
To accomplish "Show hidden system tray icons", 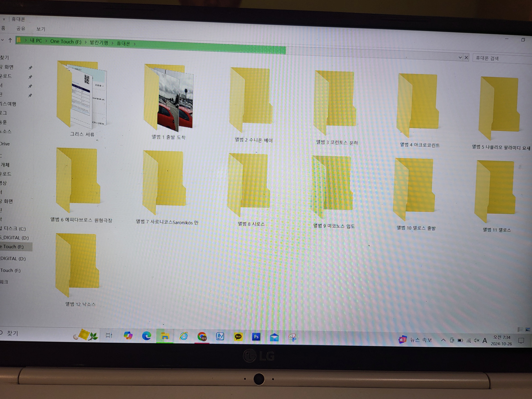I will pyautogui.click(x=443, y=340).
